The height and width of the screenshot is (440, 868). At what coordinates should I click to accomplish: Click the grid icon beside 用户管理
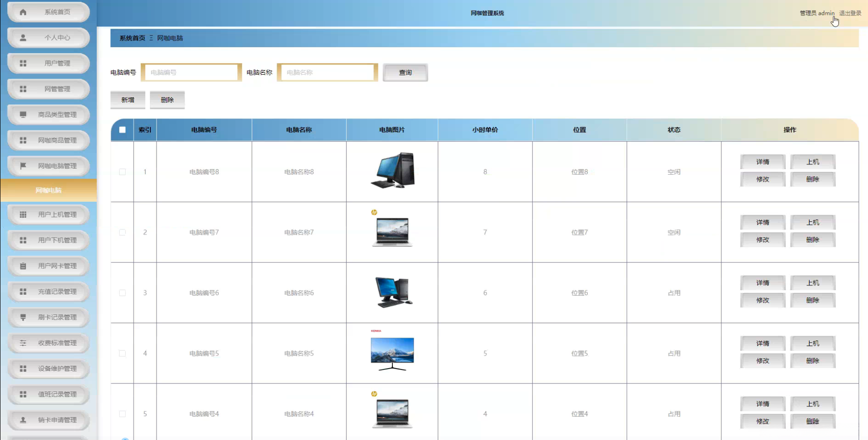pos(23,64)
